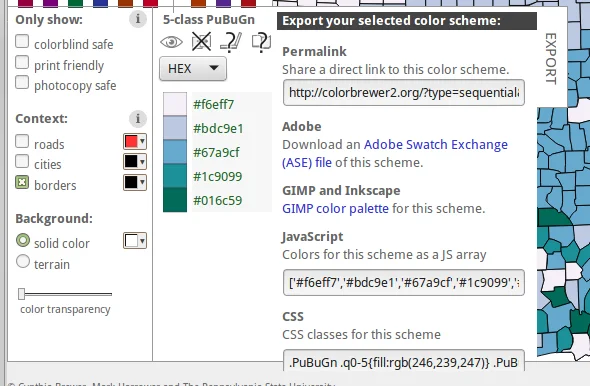Enable print friendly filter
The height and width of the screenshot is (386, 590).
pyautogui.click(x=22, y=62)
